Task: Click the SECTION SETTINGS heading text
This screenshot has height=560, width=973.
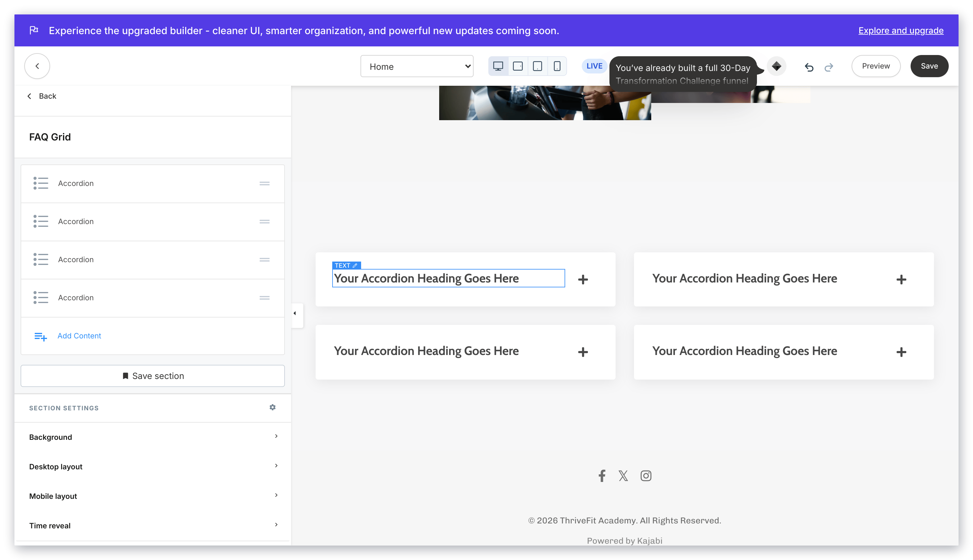Action: point(64,408)
